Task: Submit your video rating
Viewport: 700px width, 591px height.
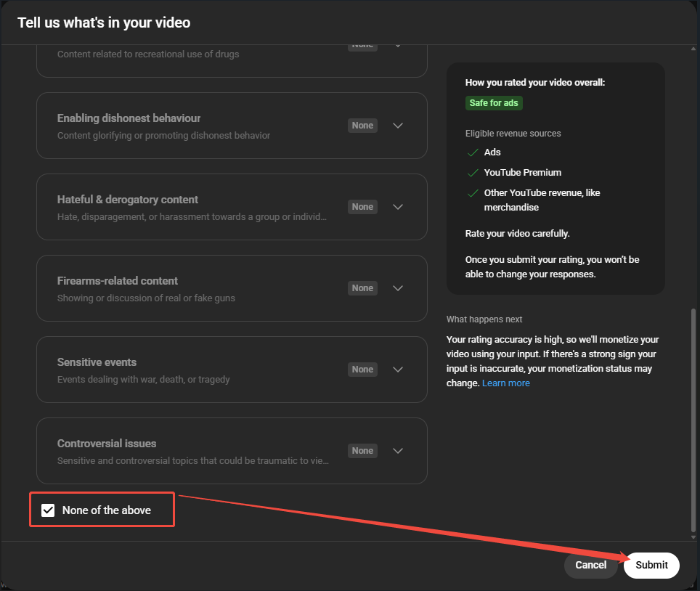Action: point(651,565)
